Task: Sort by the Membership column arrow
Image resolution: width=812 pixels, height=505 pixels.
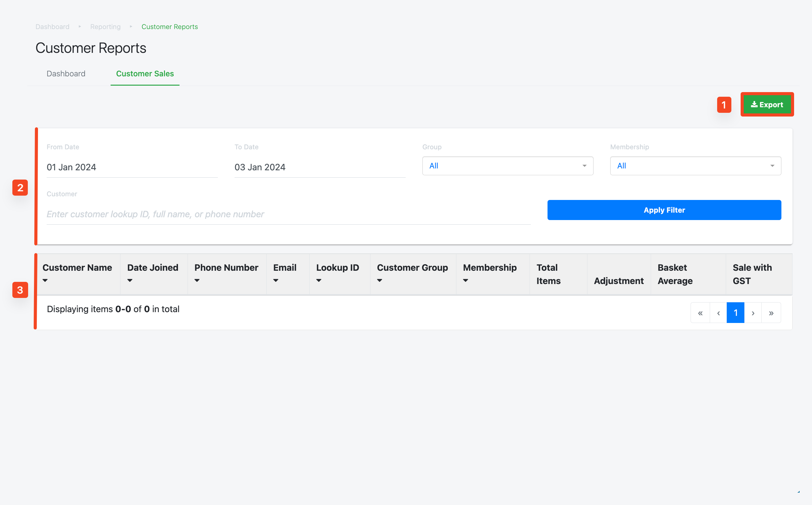Action: (x=466, y=281)
